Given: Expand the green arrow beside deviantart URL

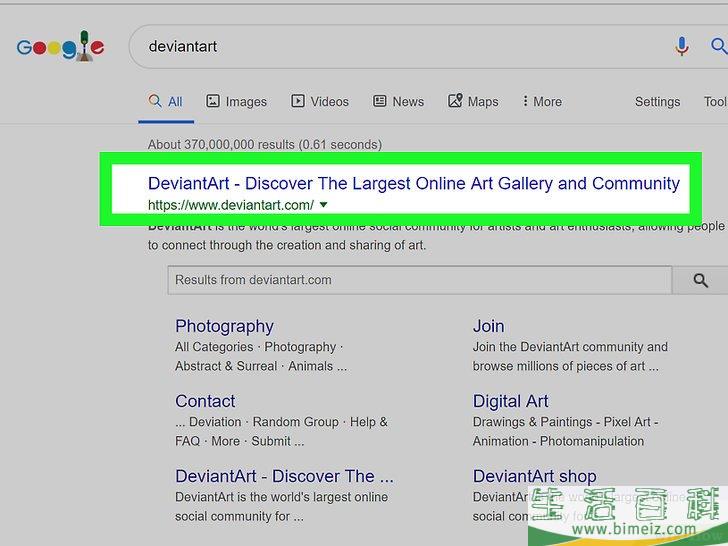Looking at the screenshot, I should click(x=324, y=204).
